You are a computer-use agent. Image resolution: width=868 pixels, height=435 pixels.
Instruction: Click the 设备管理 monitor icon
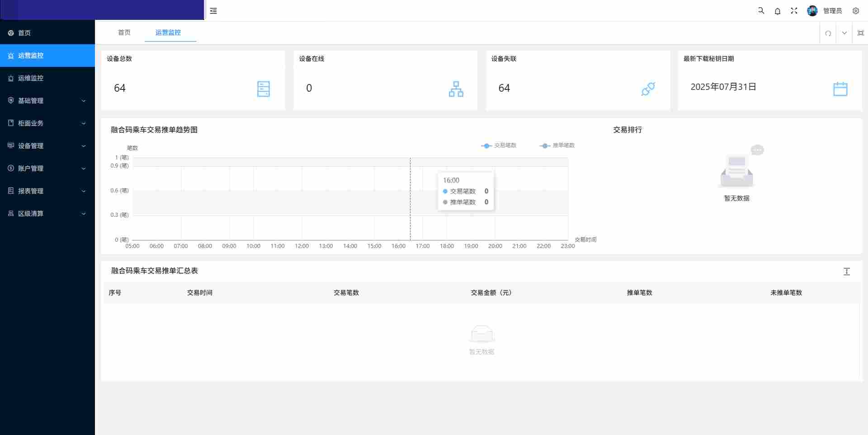11,145
